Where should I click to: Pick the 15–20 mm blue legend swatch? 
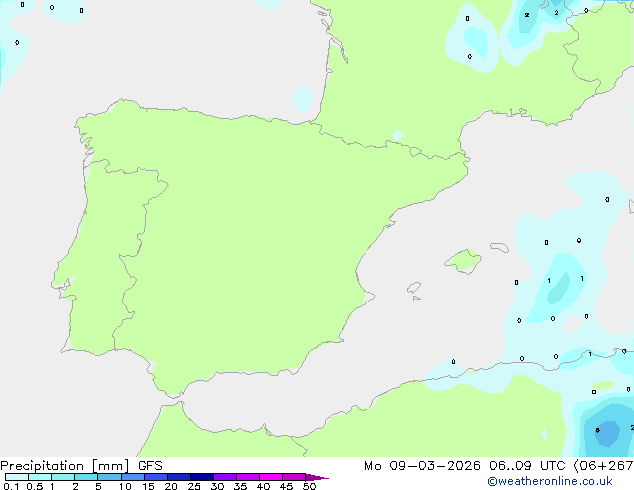(155, 477)
